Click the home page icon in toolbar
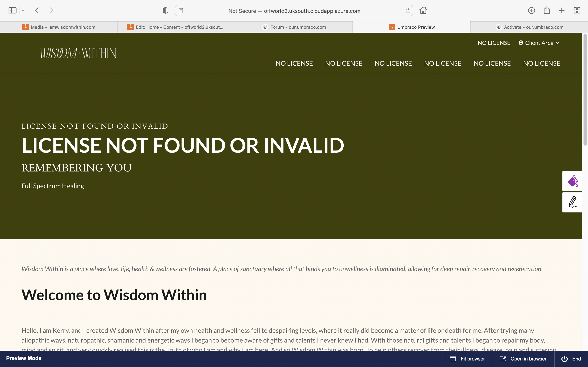This screenshot has height=367, width=588. 423,10
